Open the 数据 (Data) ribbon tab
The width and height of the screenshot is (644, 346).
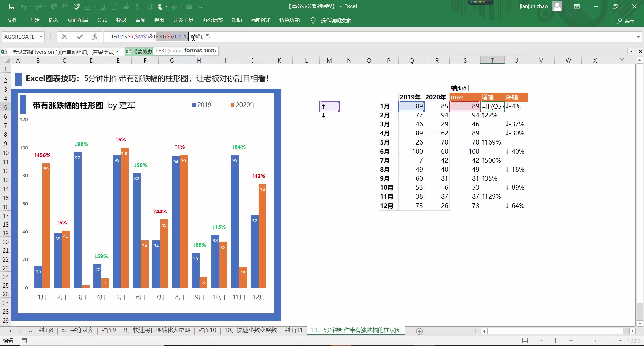(121, 20)
